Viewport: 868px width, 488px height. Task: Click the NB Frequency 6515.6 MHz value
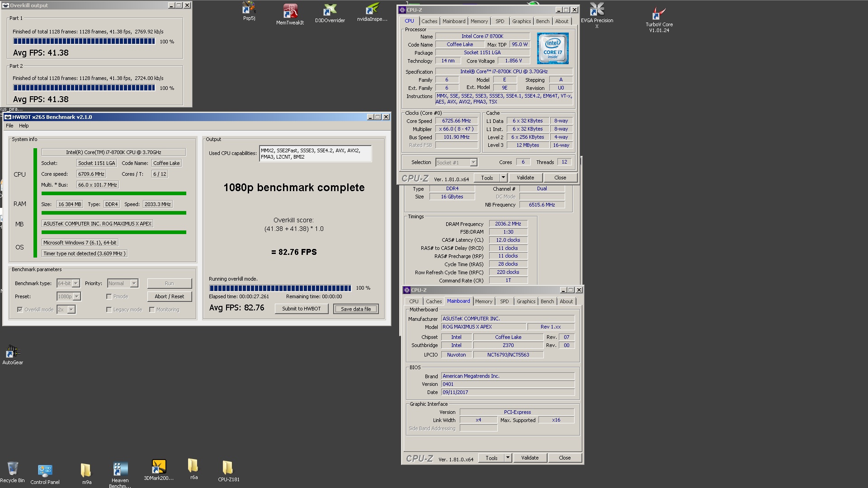(542, 205)
